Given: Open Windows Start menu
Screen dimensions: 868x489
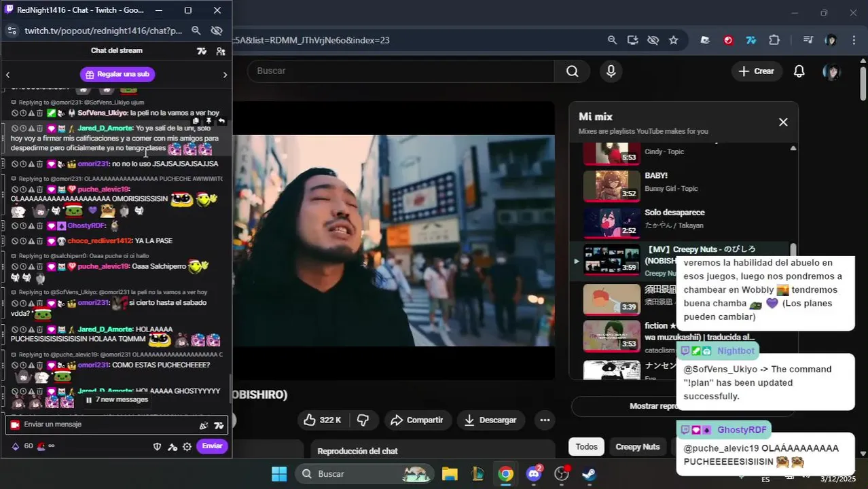Looking at the screenshot, I should [278, 473].
